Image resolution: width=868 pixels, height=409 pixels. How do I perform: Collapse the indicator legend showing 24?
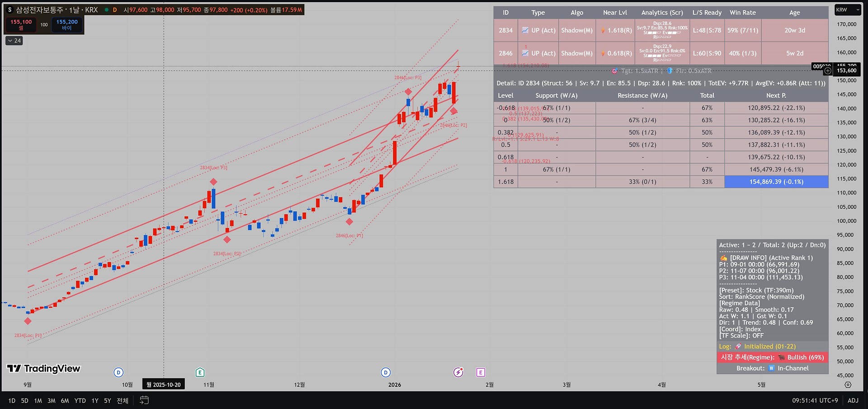tap(14, 41)
